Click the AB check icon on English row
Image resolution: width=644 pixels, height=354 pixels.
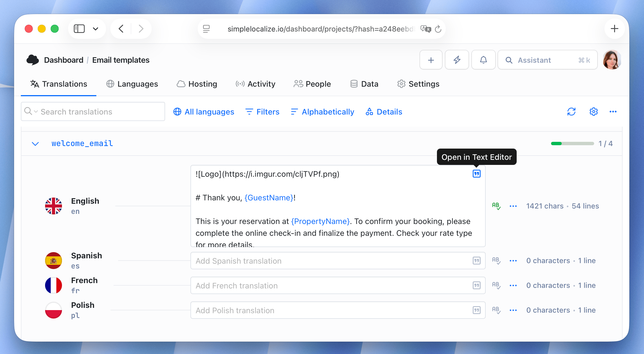[496, 206]
